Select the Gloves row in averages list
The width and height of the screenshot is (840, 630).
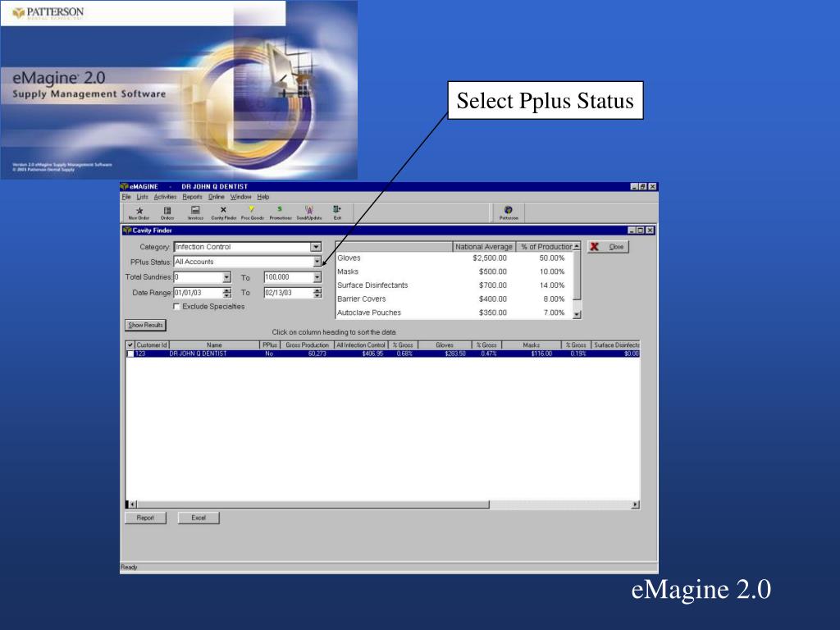coord(454,258)
